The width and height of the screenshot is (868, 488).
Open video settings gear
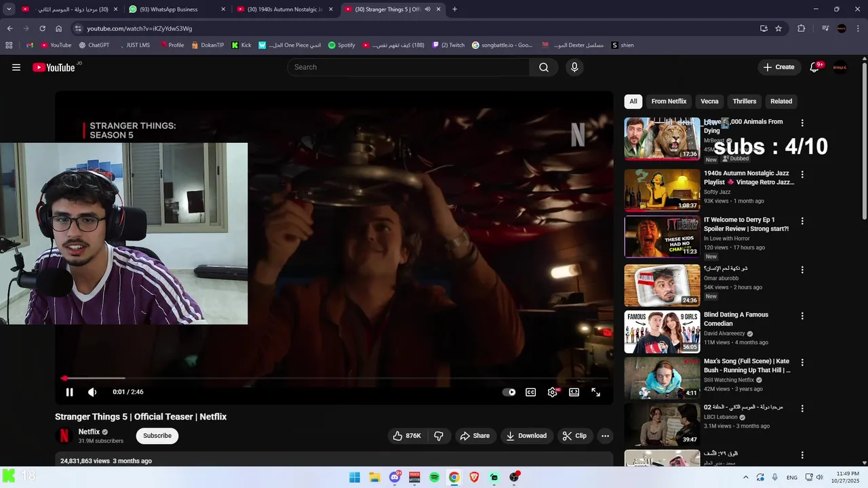[553, 392]
